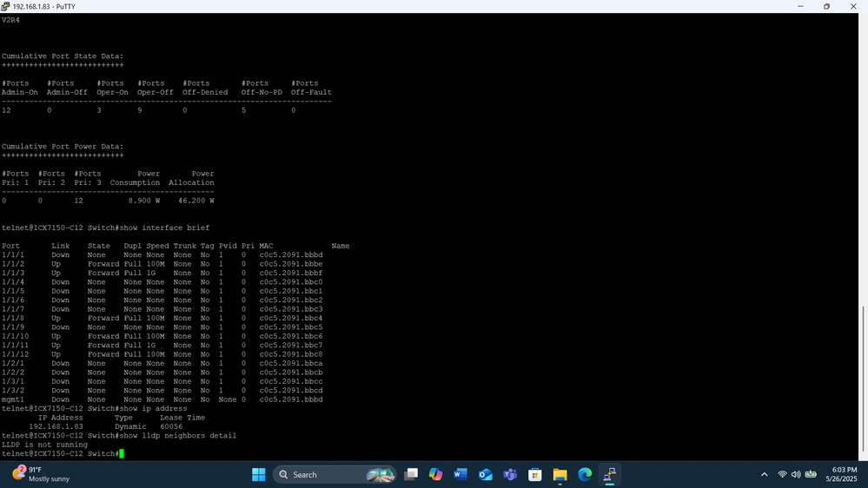Image resolution: width=868 pixels, height=488 pixels.
Task: Click the V2R4 text at the top of the terminal
Action: [x=10, y=20]
